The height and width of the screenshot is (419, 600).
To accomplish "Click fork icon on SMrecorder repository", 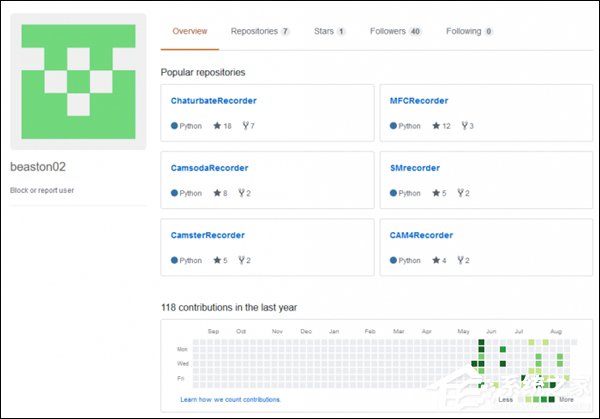I will [x=459, y=193].
